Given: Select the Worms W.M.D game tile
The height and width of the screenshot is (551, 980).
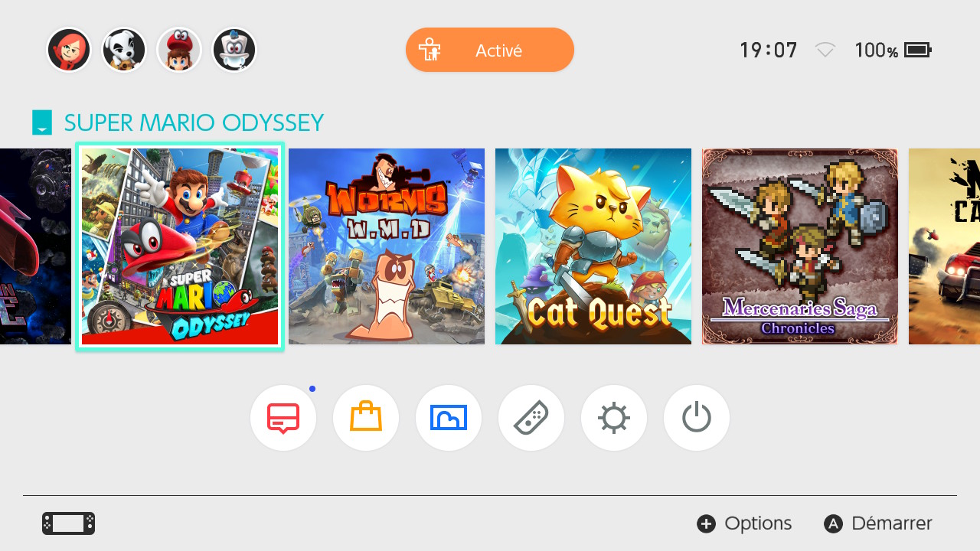Looking at the screenshot, I should coord(387,246).
